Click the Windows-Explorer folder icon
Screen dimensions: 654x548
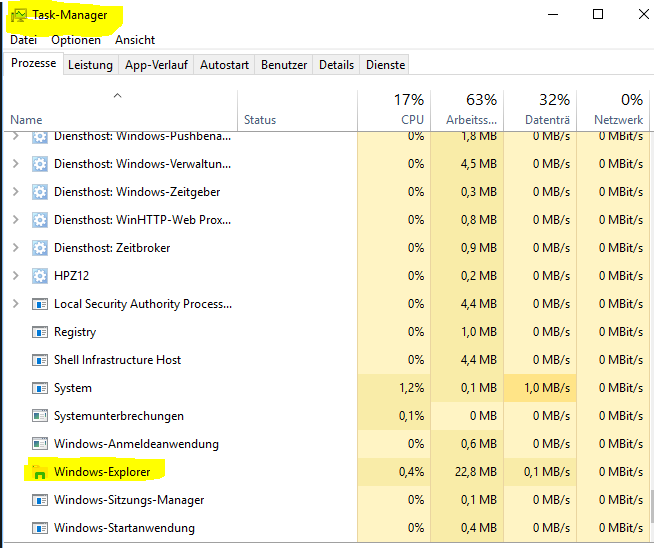38,472
